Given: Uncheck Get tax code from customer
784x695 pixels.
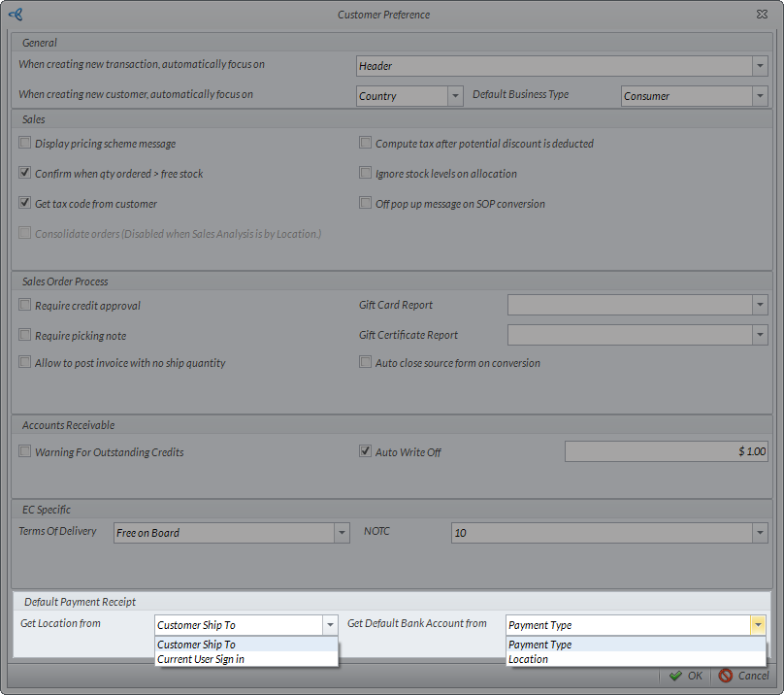Looking at the screenshot, I should tap(25, 204).
